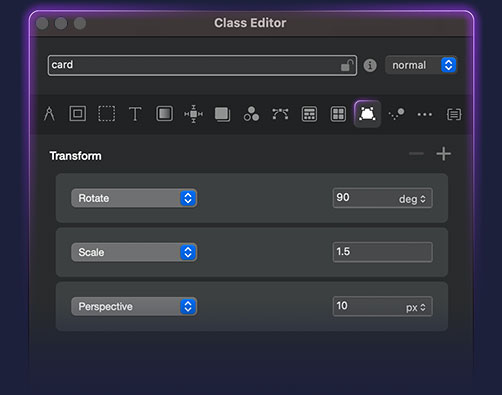Open the code snippet bracket icon

click(x=454, y=114)
